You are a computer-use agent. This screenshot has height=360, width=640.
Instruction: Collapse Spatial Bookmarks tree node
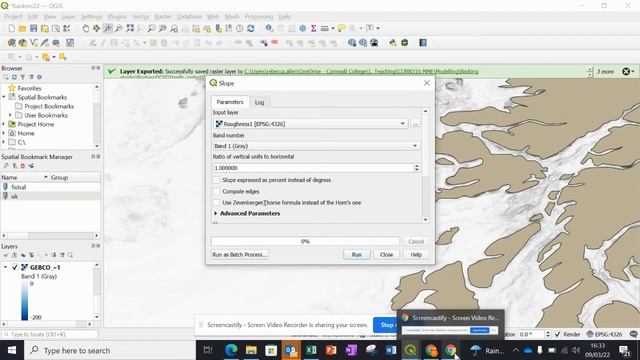(x=4, y=97)
